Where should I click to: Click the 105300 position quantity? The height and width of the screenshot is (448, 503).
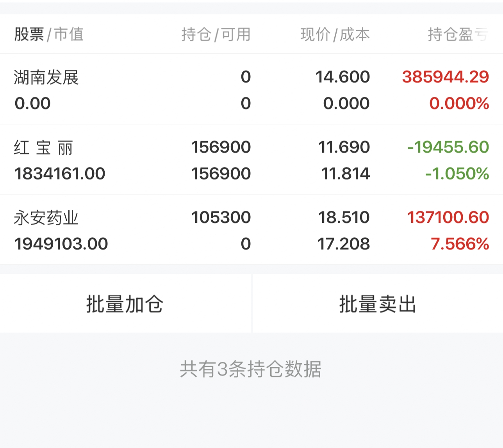tap(221, 217)
